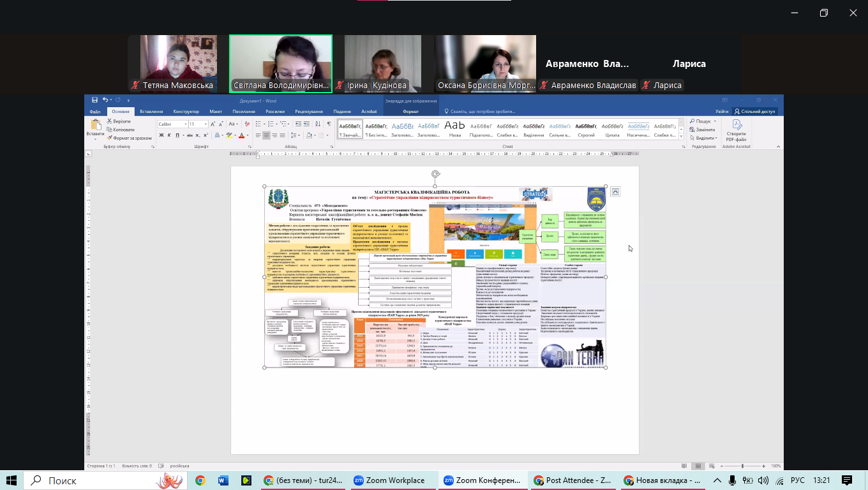Screen dimensions: 868x490
Task: Click the Спільний доступ (Share) button
Action: pyautogui.click(x=754, y=111)
